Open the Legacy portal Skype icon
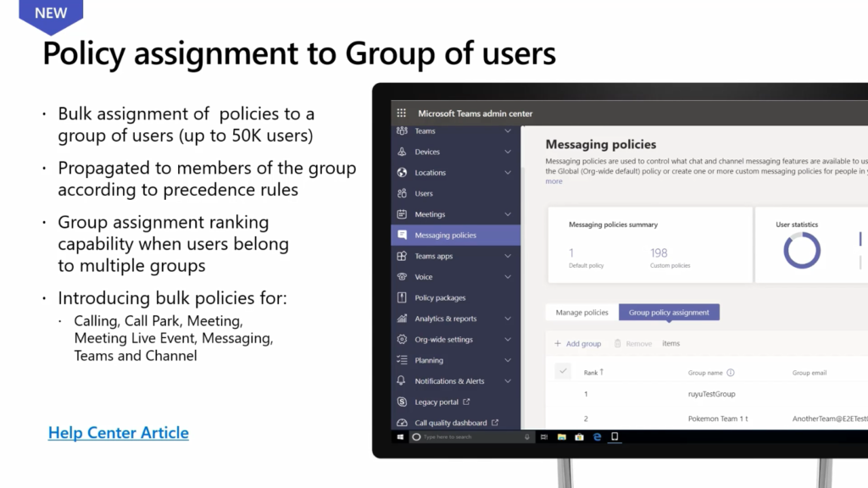 [402, 402]
